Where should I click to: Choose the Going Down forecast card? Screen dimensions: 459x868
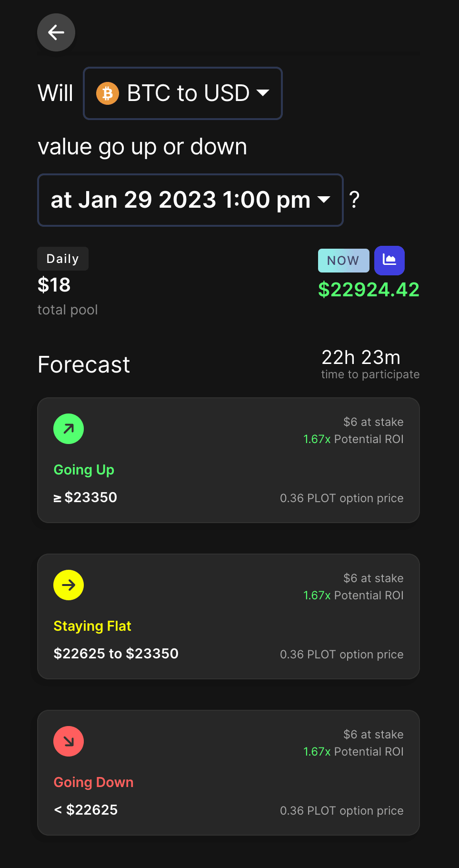click(x=229, y=773)
